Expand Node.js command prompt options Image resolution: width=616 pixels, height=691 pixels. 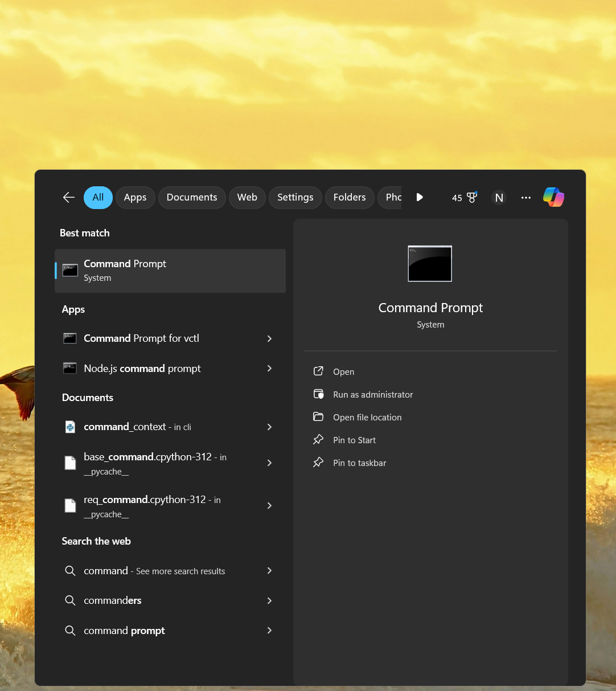269,369
